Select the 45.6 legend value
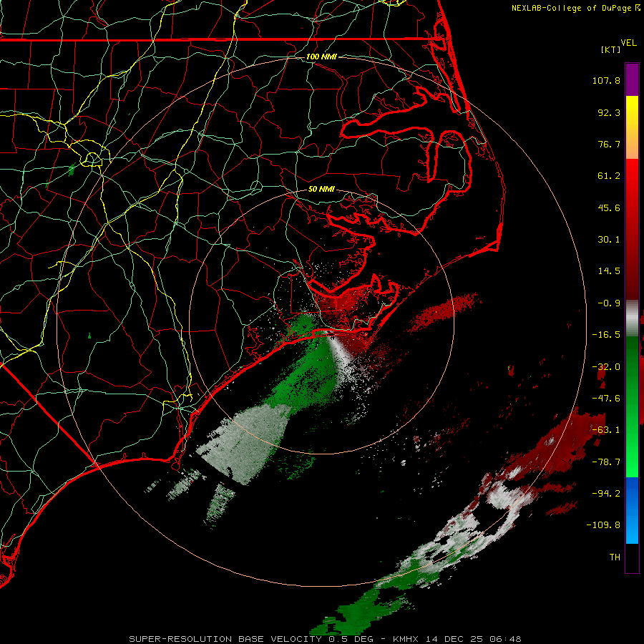This screenshot has width=644, height=644. [609, 208]
